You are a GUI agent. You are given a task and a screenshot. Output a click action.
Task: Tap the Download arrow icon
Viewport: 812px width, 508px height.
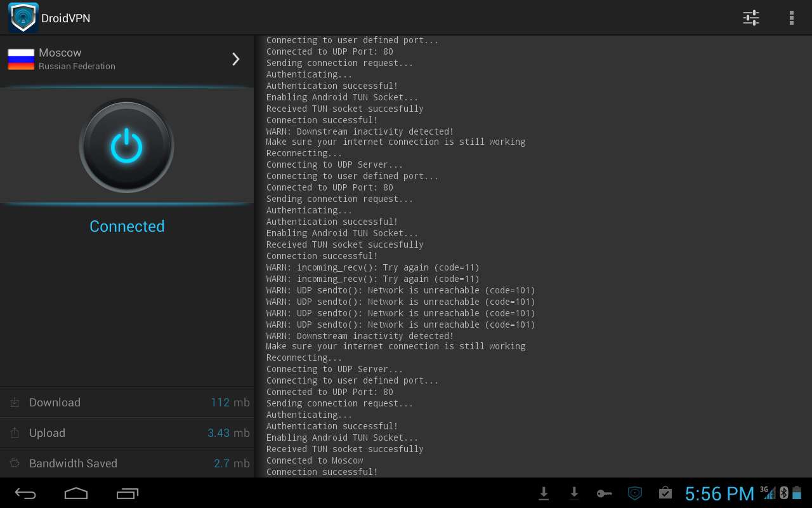(x=15, y=403)
